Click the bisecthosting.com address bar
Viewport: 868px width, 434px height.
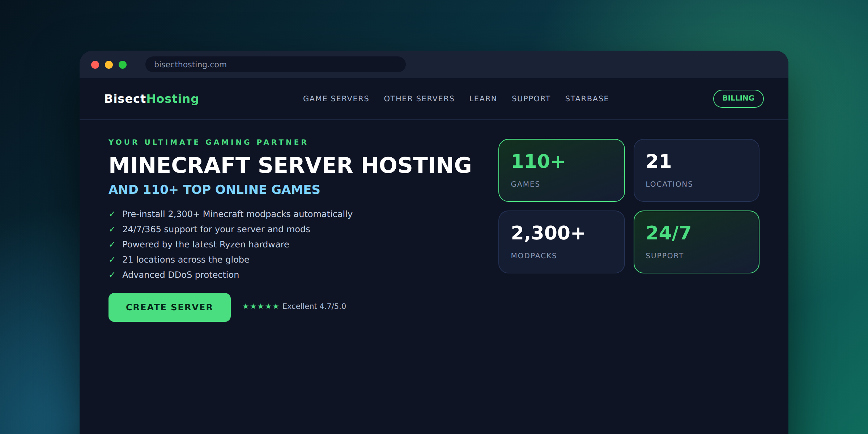(275, 64)
